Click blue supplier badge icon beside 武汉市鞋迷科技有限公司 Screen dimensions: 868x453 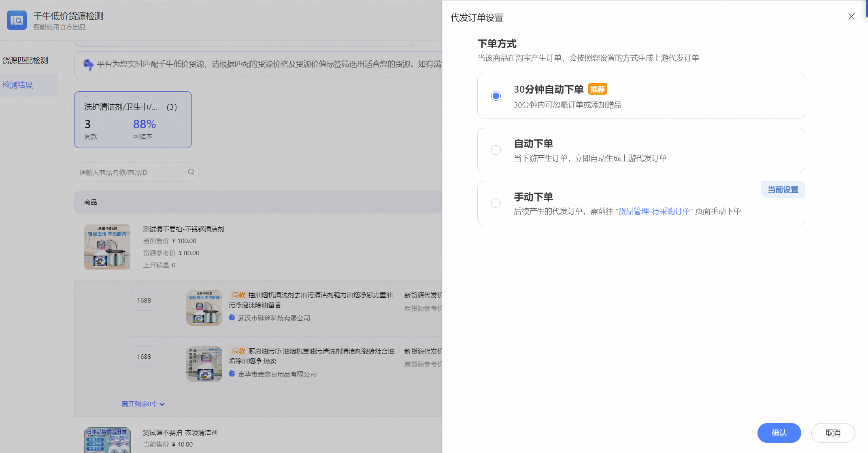(x=232, y=318)
